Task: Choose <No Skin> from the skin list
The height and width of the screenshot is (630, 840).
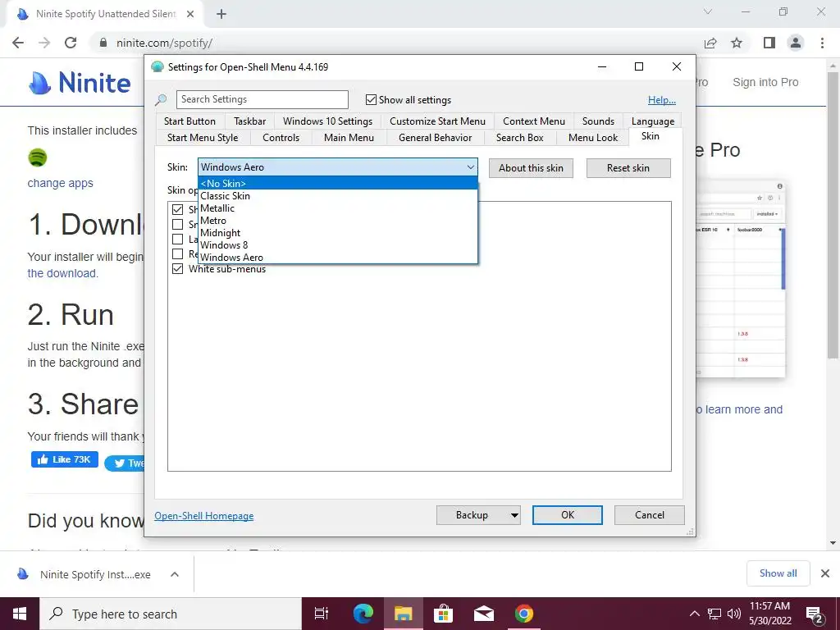Action: click(x=337, y=183)
